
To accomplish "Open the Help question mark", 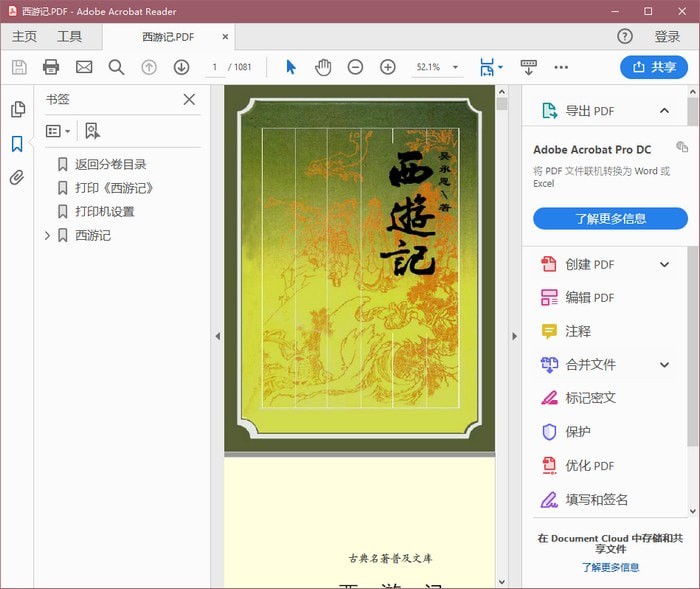I will (x=625, y=36).
